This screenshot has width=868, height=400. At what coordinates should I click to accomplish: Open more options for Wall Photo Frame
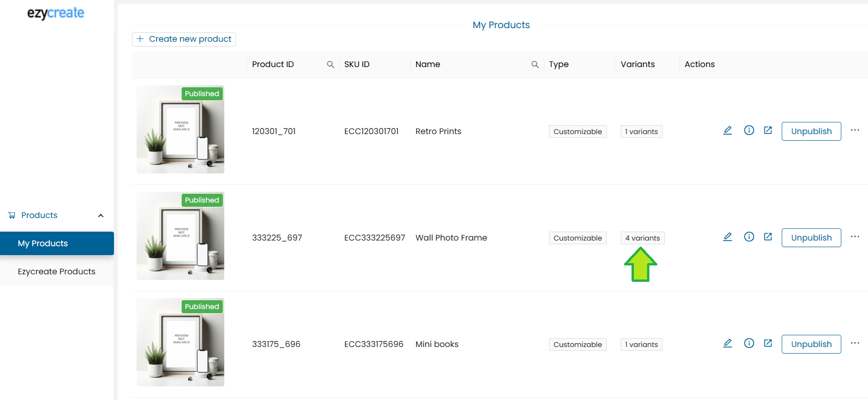(x=855, y=237)
